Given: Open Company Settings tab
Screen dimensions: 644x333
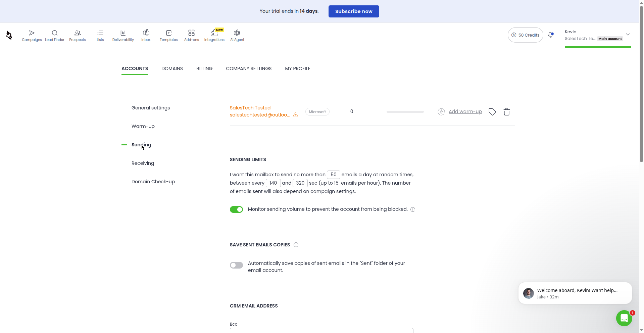Looking at the screenshot, I should click(249, 68).
